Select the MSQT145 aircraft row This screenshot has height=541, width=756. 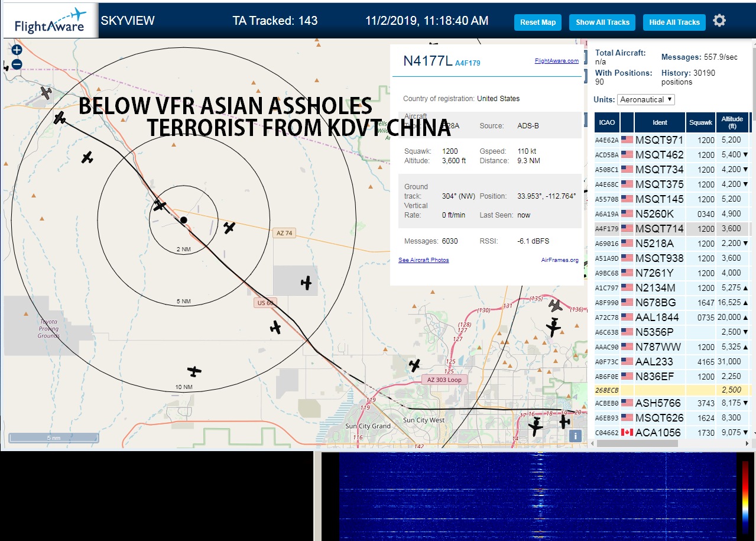tap(672, 199)
